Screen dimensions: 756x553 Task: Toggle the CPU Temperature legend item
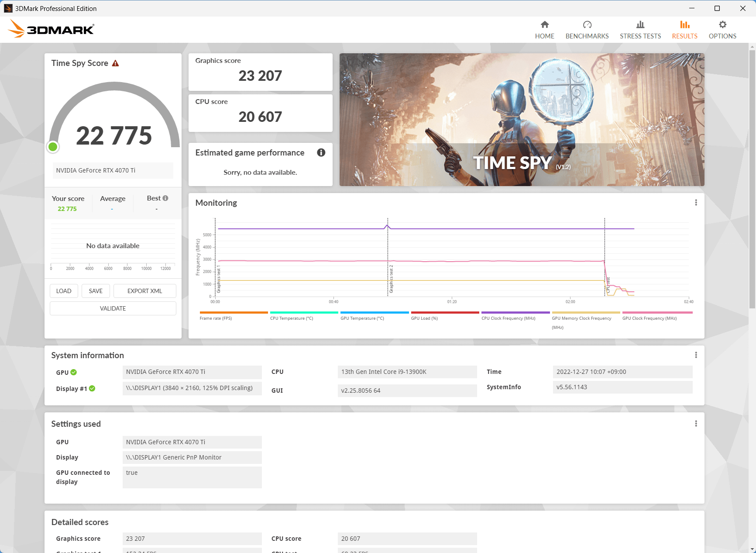[x=304, y=316]
